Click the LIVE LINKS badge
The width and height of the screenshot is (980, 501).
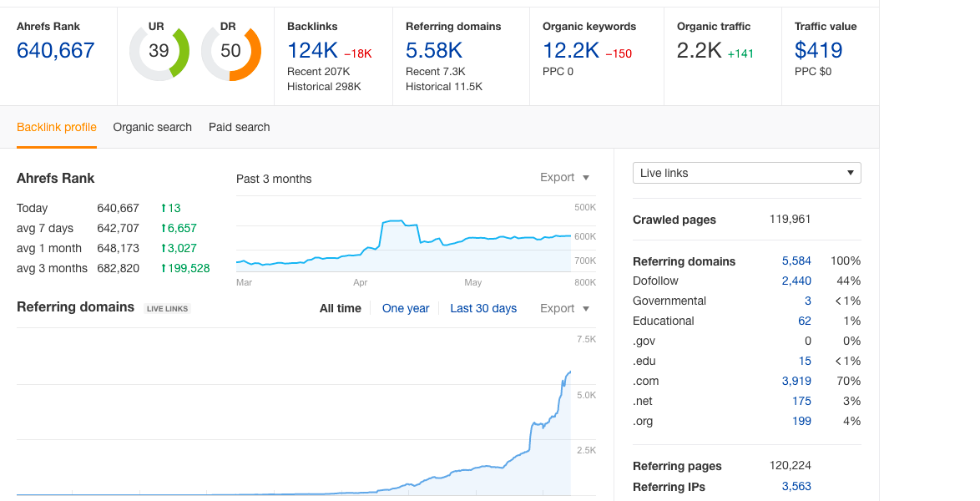(167, 308)
